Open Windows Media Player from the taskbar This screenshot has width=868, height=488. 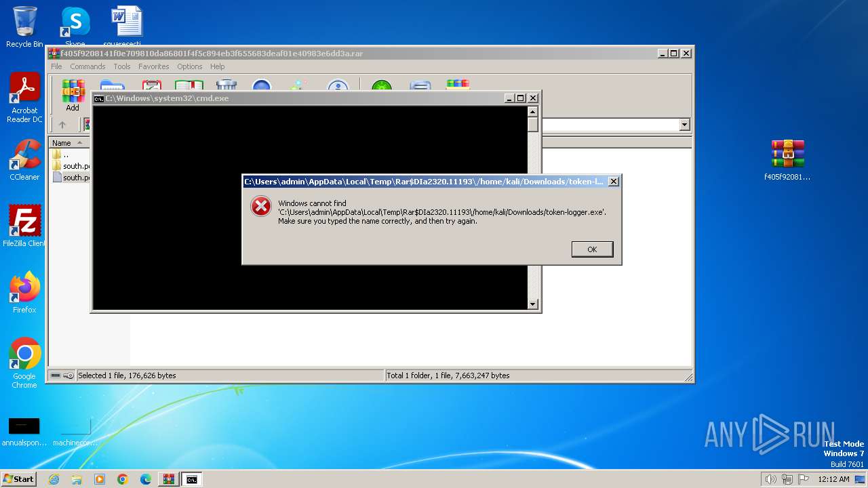(x=100, y=479)
